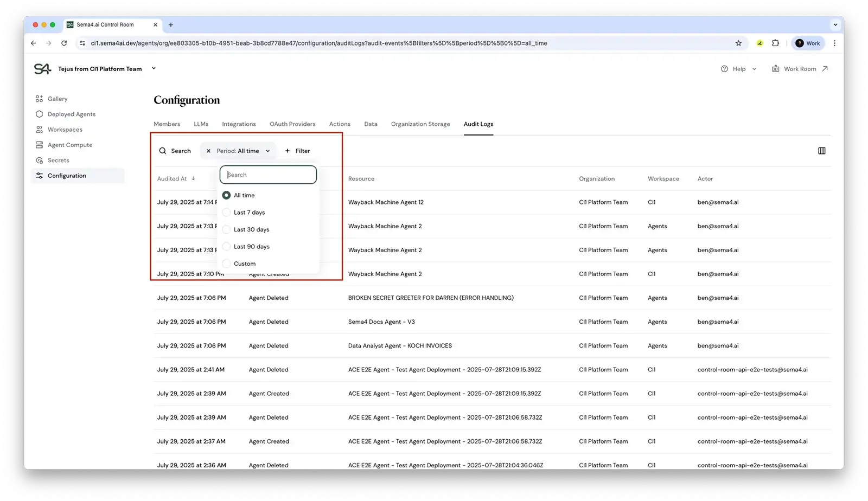The height and width of the screenshot is (501, 868).
Task: Switch to the Members tab
Action: 167,124
